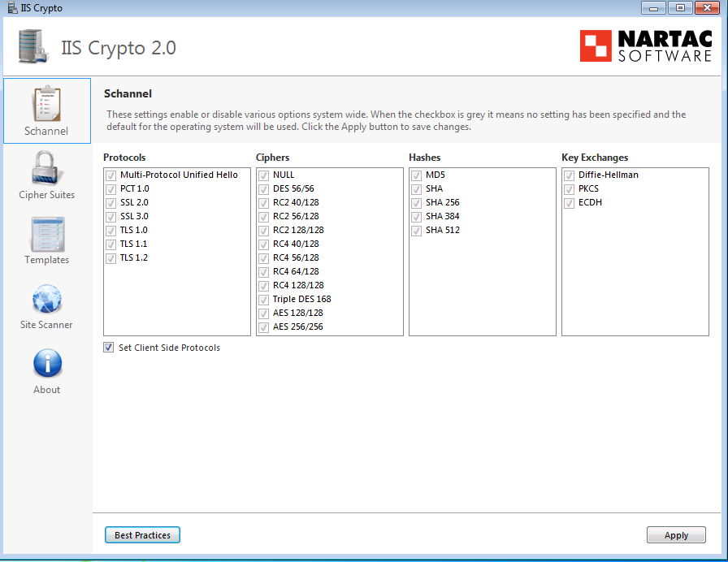The height and width of the screenshot is (562, 728).
Task: Toggle the RC2 56/128 cipher checkbox
Action: (264, 217)
